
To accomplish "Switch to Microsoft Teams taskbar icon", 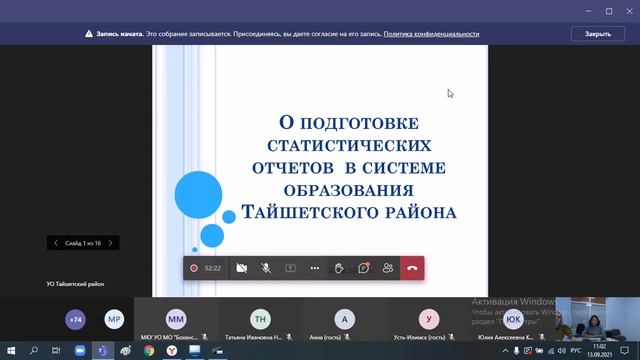I will pos(102,351).
